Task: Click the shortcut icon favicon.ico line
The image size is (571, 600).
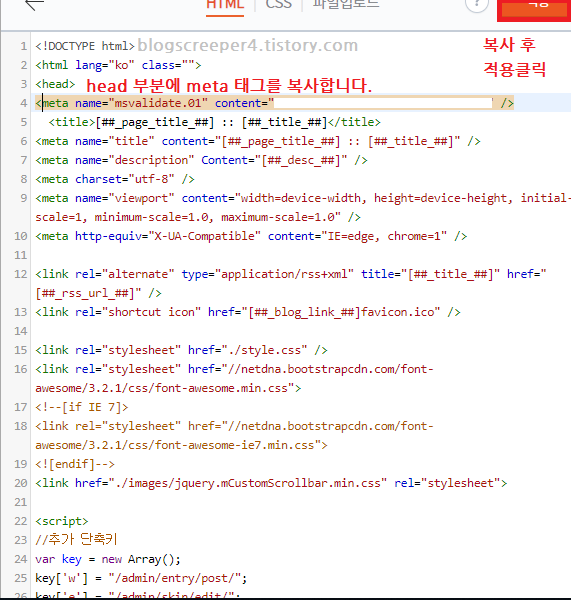Action: click(248, 312)
